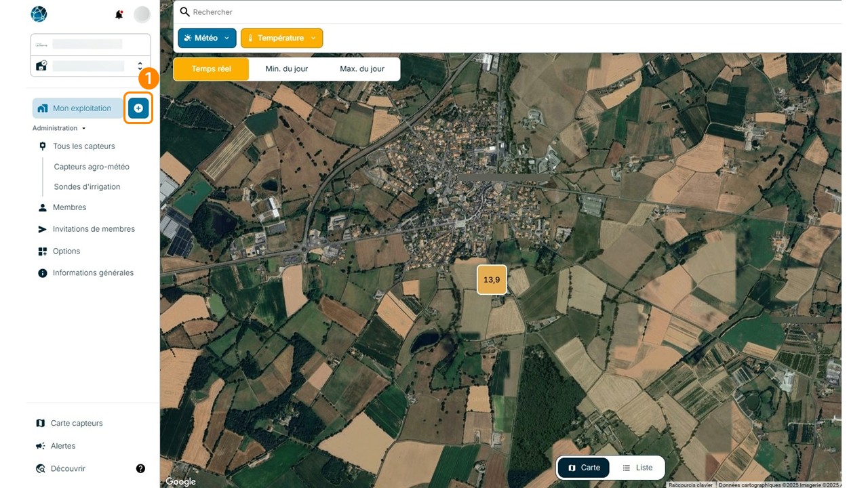
Task: Open Tous les capteurs
Action: coord(84,146)
